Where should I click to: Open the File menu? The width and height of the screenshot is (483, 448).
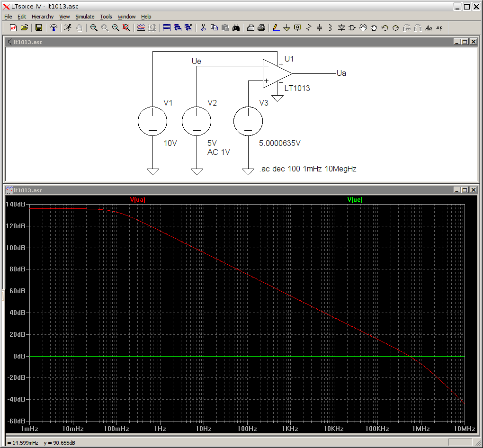(9, 17)
